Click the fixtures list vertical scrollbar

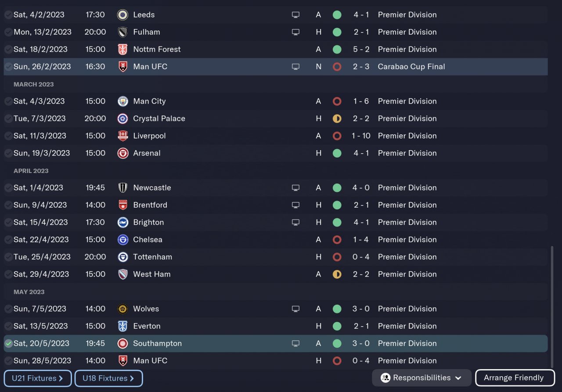pos(552,307)
